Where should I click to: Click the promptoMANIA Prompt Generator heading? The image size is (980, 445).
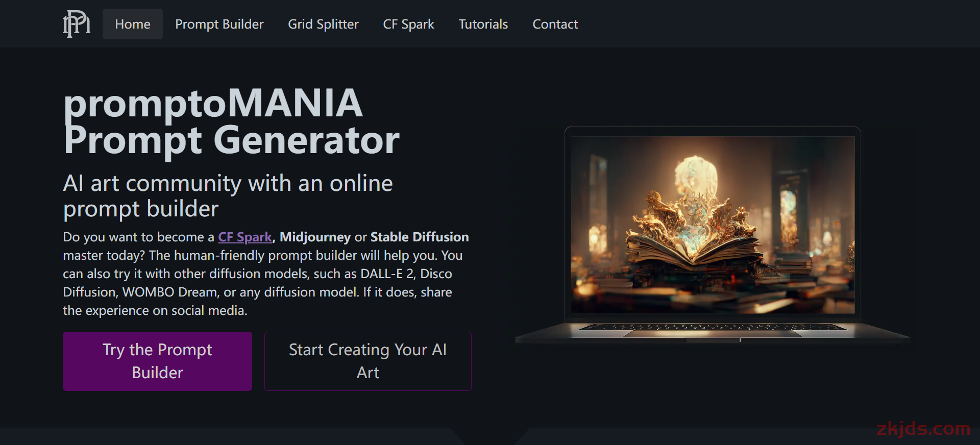[x=231, y=121]
